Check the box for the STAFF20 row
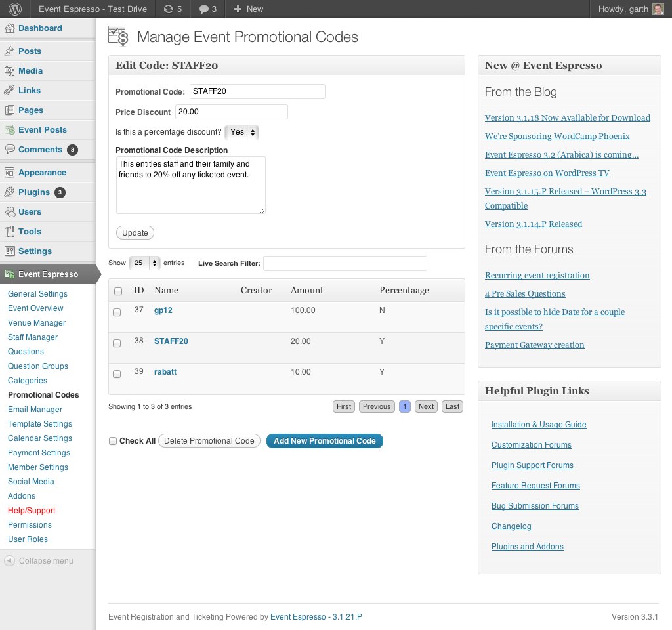Screen dimensions: 672x630 (x=117, y=343)
